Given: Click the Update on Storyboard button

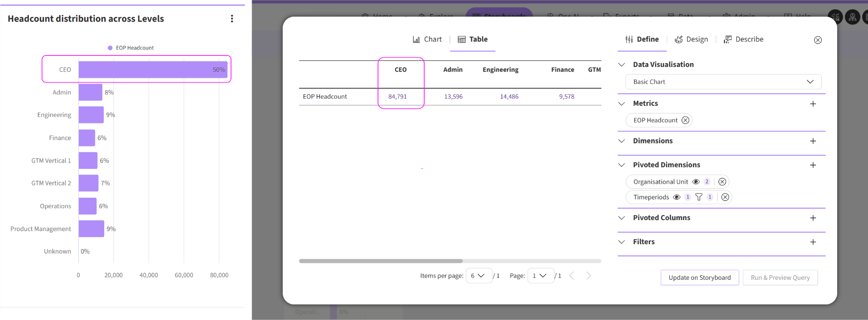Looking at the screenshot, I should (699, 278).
